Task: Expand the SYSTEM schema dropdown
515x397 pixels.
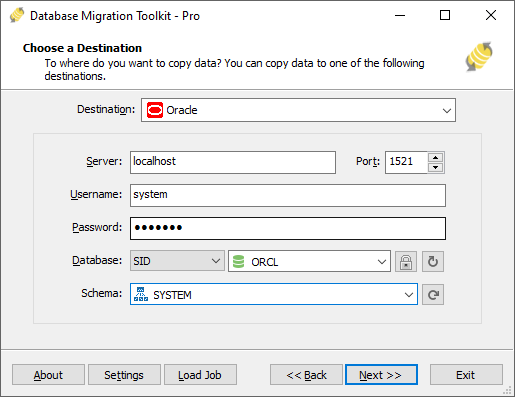Action: pyautogui.click(x=409, y=295)
